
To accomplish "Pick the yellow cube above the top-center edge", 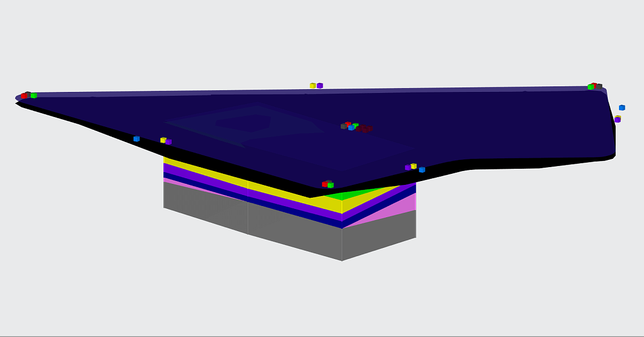I will (x=313, y=85).
